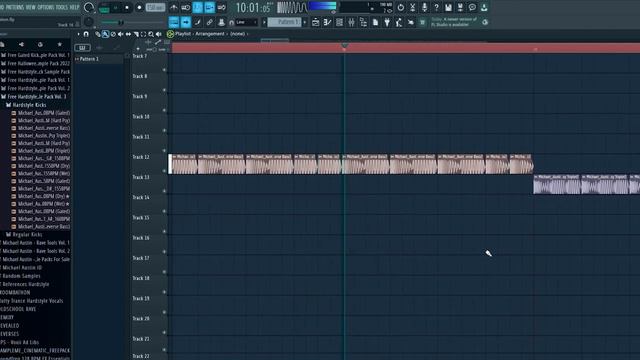Toggle the Browser panel icon
The height and width of the screenshot is (360, 640).
pyautogui.click(x=363, y=22)
